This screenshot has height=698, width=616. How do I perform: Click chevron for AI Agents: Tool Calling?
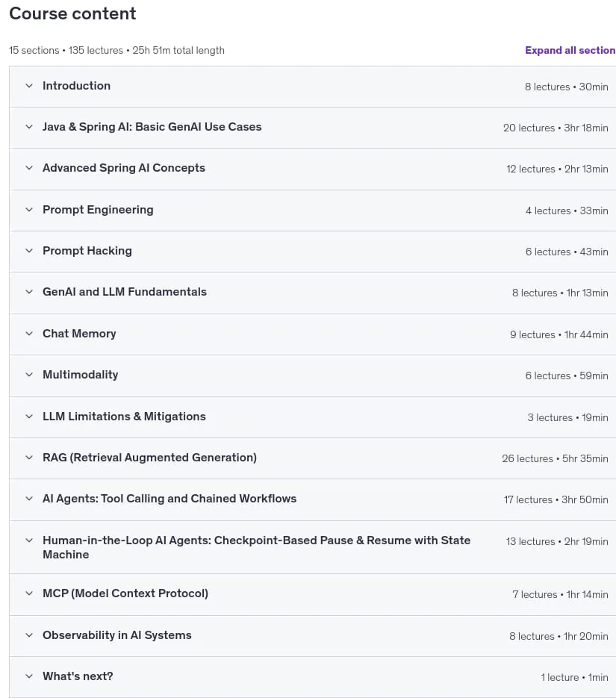coord(29,499)
